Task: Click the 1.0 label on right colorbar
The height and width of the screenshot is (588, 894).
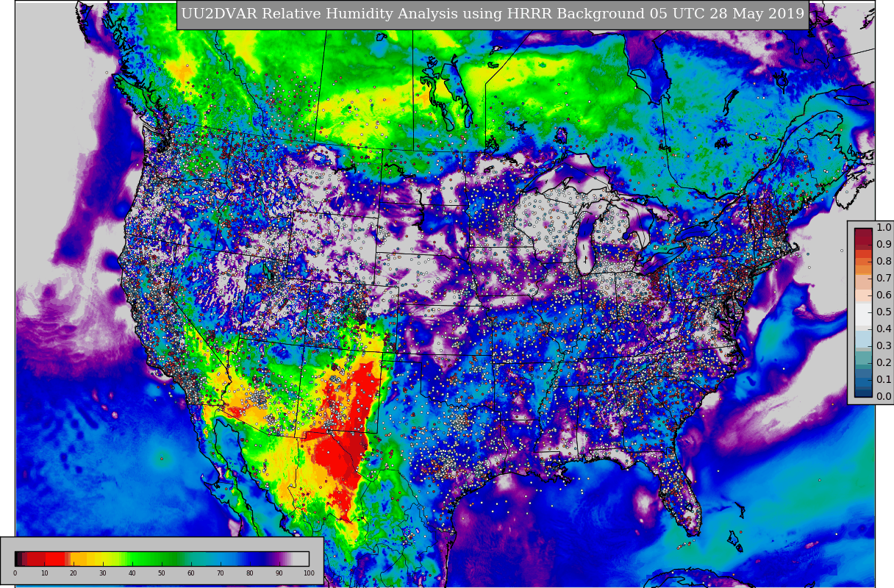Action: pos(884,227)
